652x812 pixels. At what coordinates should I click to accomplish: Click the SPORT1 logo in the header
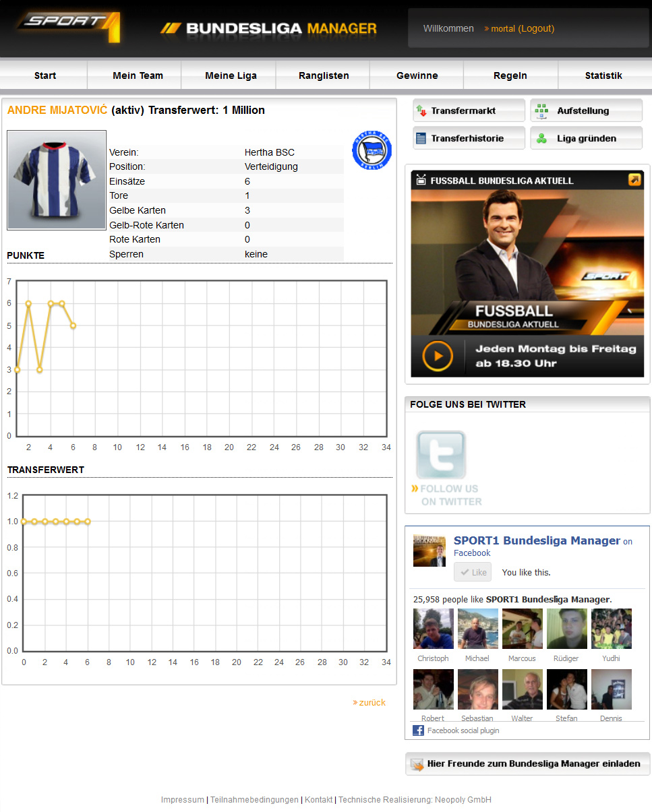pos(69,27)
